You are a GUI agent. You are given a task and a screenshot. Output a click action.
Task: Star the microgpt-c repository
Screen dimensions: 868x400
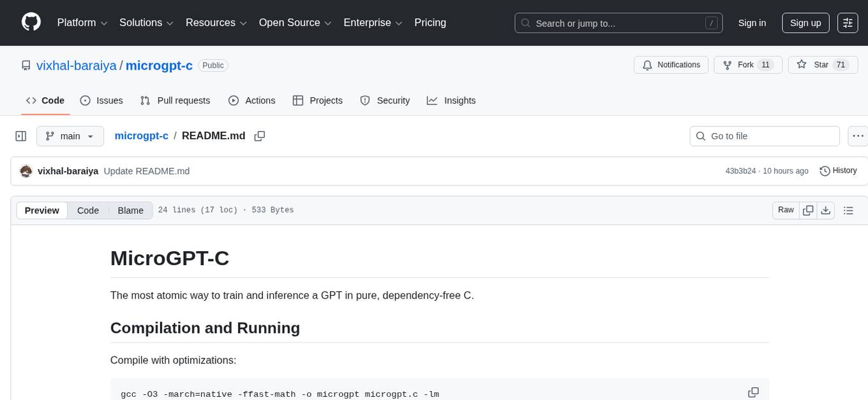point(822,65)
